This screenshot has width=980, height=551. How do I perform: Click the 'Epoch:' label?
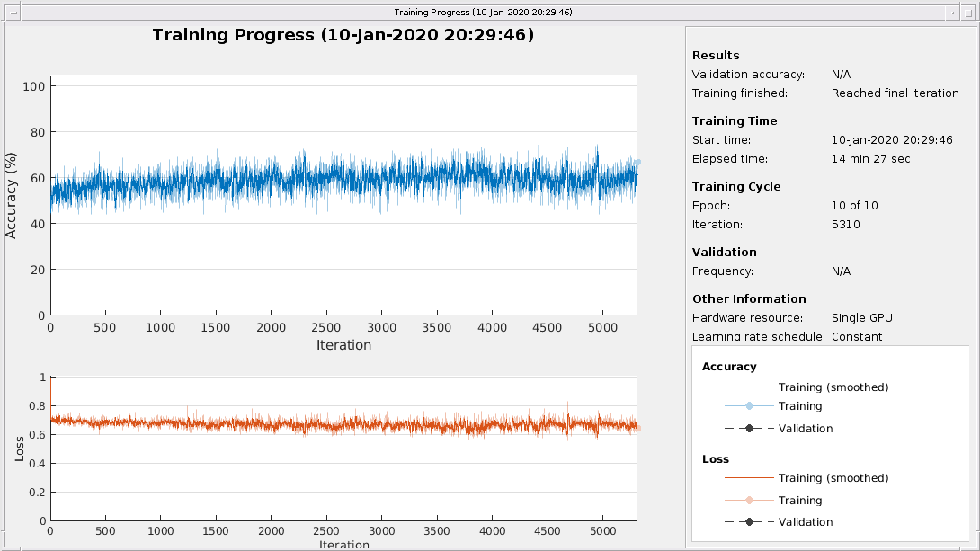coord(710,206)
